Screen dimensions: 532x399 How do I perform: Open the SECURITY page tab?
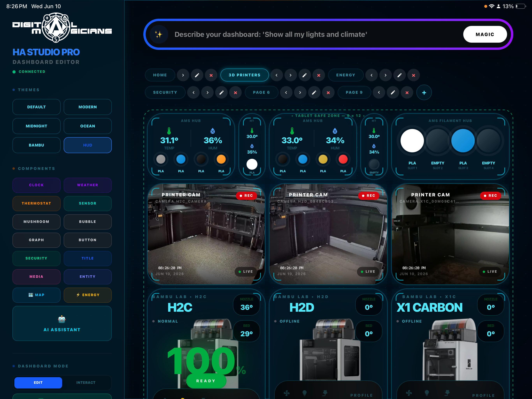[x=165, y=93]
